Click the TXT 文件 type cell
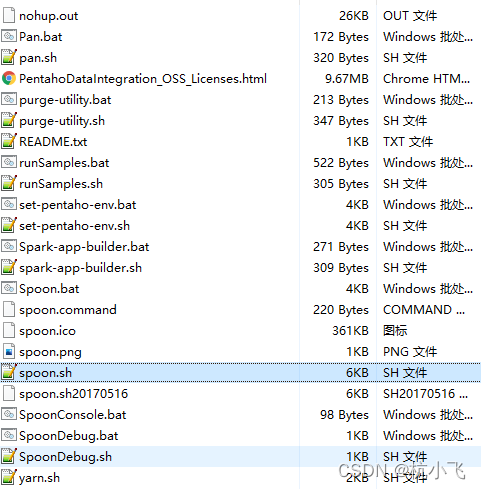This screenshot has height=489, width=481. (x=408, y=142)
